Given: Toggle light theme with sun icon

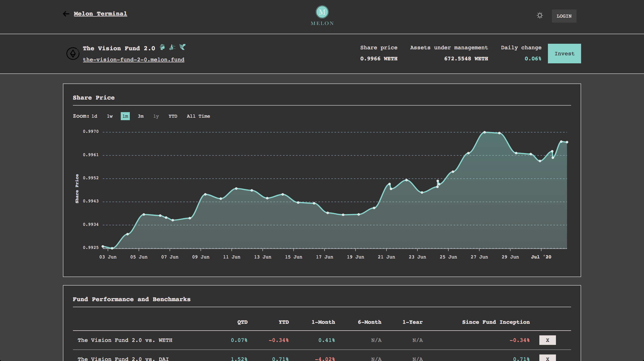Looking at the screenshot, I should click(x=540, y=16).
